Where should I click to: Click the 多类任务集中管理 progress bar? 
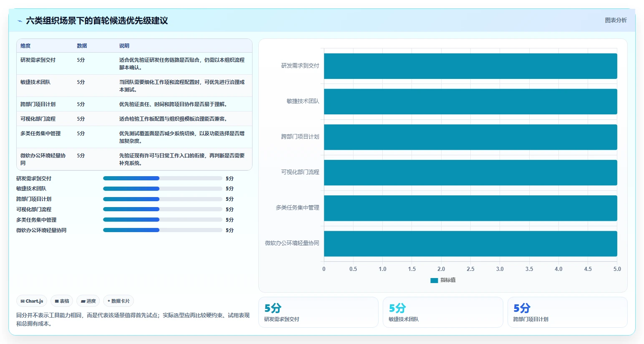coord(163,220)
